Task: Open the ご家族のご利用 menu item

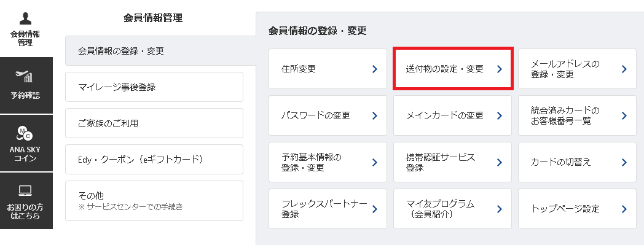Action: click(x=154, y=123)
